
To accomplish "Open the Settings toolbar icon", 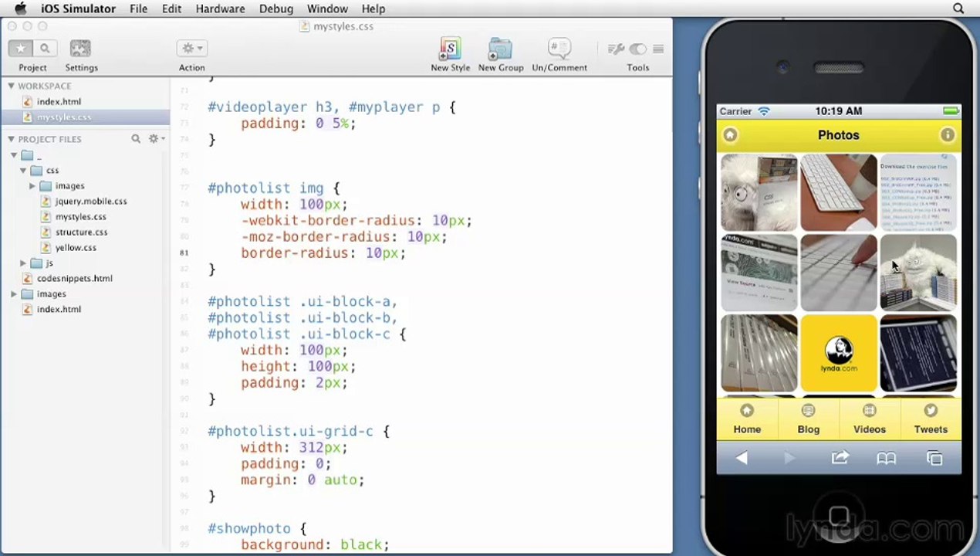I will coord(80,49).
